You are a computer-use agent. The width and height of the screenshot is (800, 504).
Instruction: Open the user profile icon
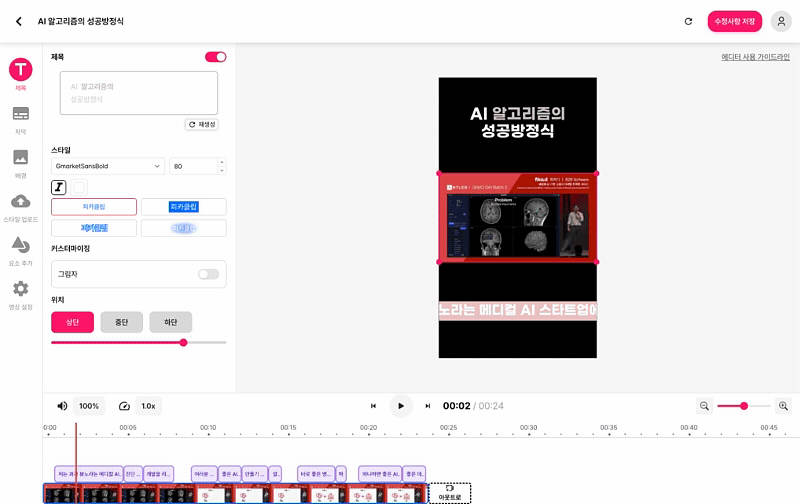(x=781, y=21)
